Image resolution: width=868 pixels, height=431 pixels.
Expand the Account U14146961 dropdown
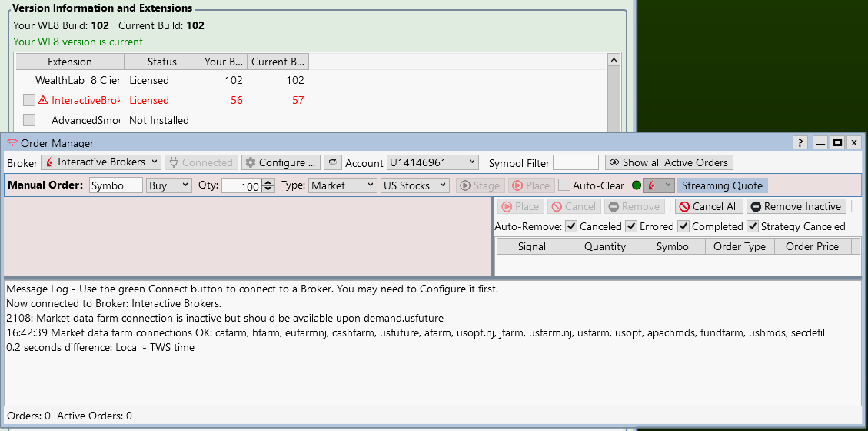tap(432, 162)
